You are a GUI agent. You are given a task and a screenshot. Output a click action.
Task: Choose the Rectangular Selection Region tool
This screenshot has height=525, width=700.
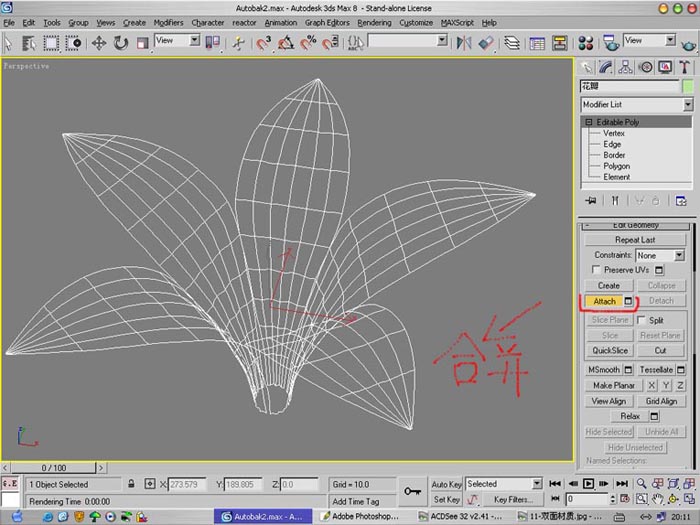51,43
